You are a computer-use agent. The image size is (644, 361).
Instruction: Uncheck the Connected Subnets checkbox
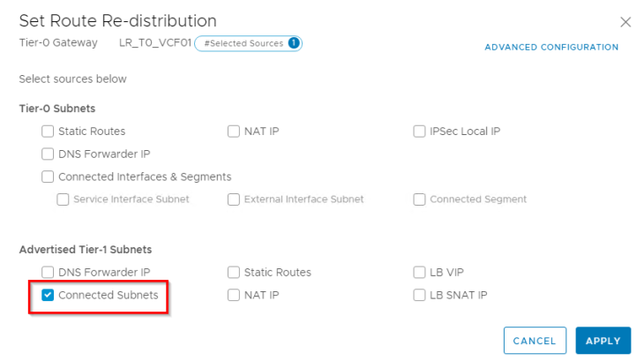[48, 295]
